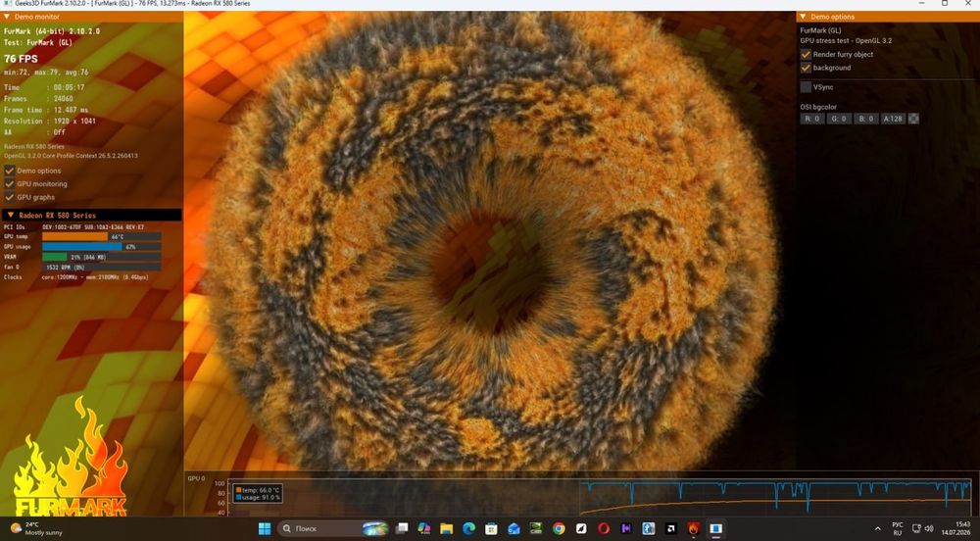980x541 pixels.
Task: Click the orange GPU temp bar
Action: pyautogui.click(x=75, y=237)
